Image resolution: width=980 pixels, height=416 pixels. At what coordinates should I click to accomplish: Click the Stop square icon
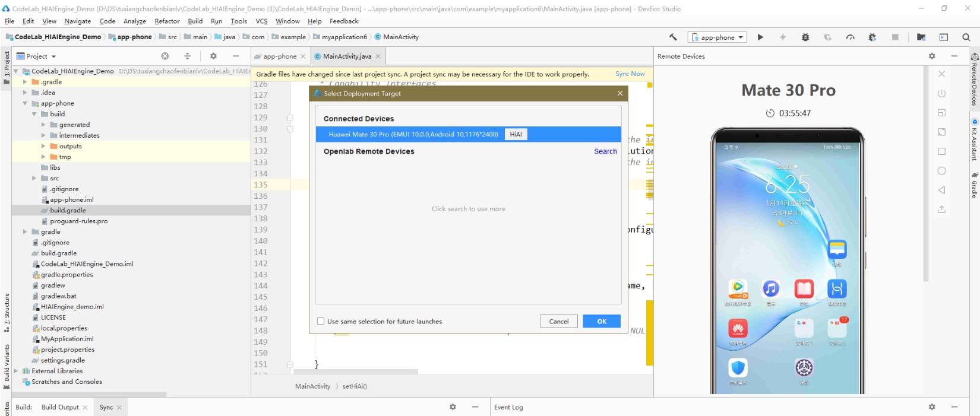[895, 37]
